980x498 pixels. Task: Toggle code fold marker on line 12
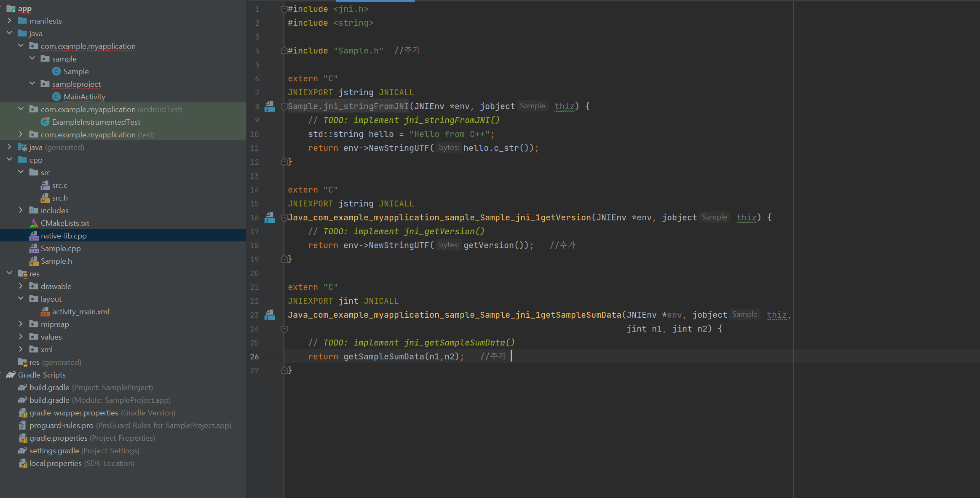click(x=284, y=162)
